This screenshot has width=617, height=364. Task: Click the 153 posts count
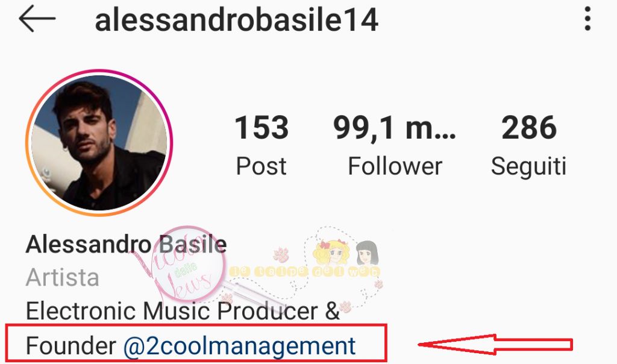click(x=262, y=128)
